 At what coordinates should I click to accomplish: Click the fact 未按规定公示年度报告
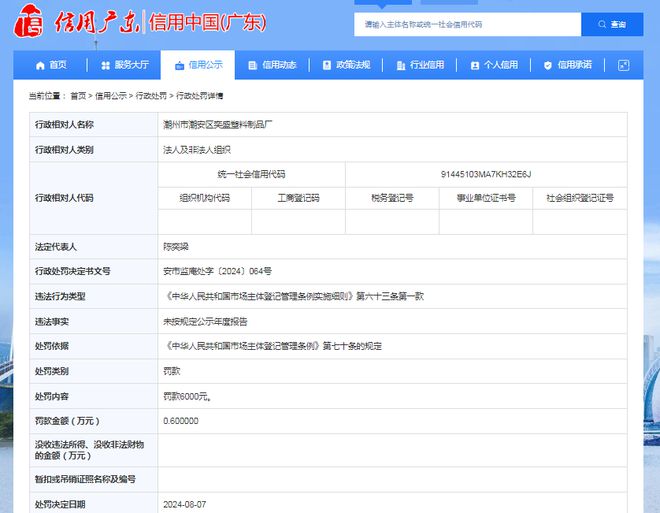[x=205, y=322]
